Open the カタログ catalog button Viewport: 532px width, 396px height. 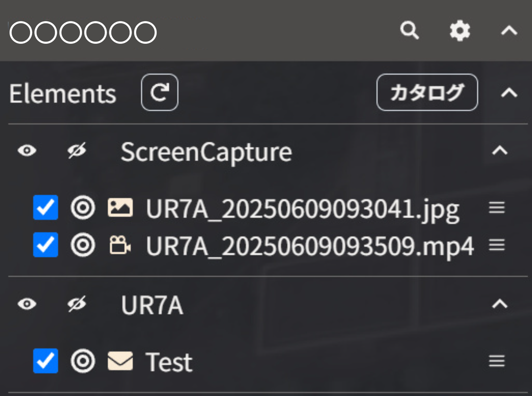427,92
